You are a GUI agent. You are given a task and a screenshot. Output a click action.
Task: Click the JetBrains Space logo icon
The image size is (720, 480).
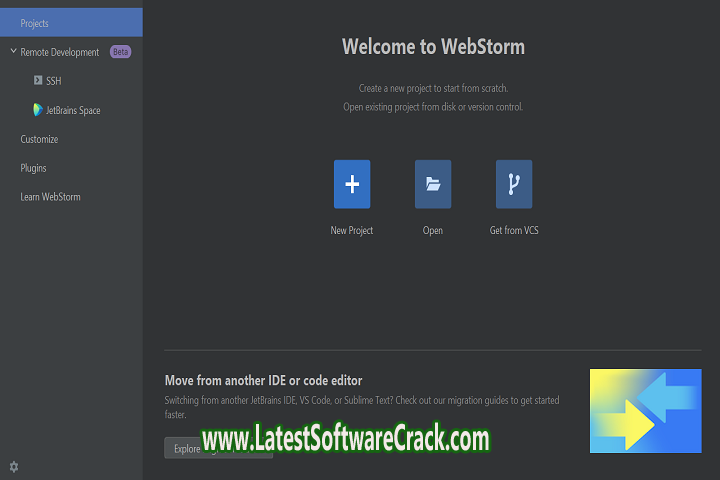pyautogui.click(x=38, y=110)
